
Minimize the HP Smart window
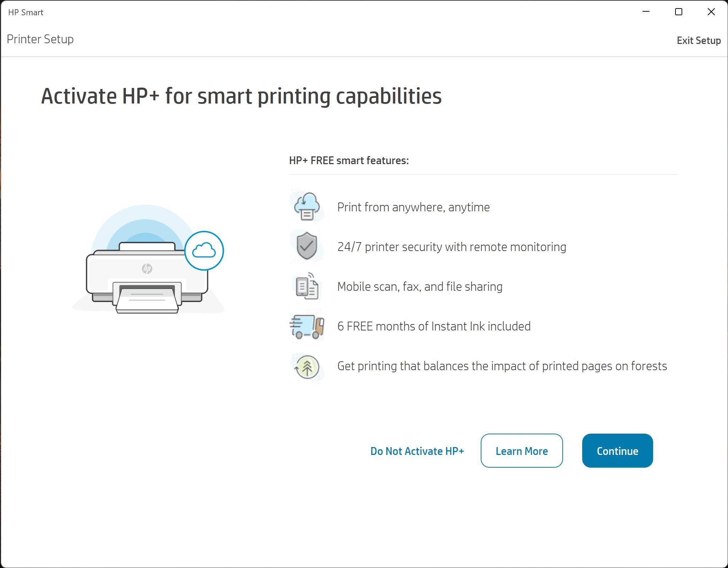point(646,12)
